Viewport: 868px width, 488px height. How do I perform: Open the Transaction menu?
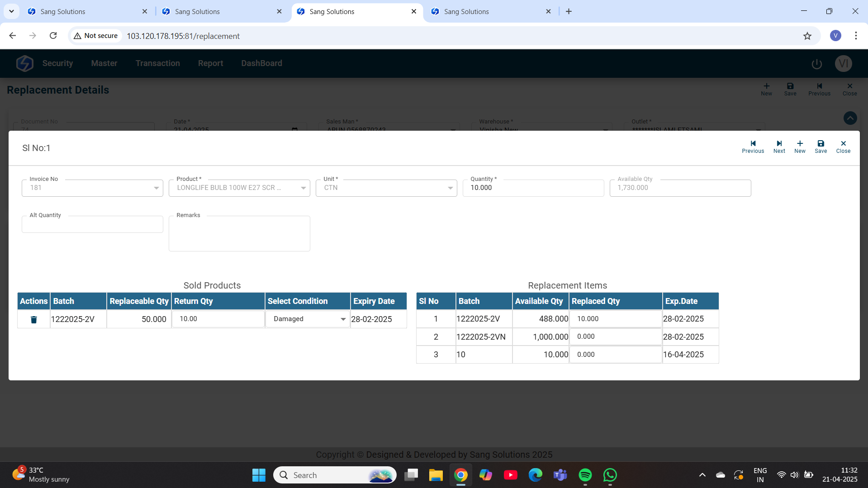(x=157, y=63)
